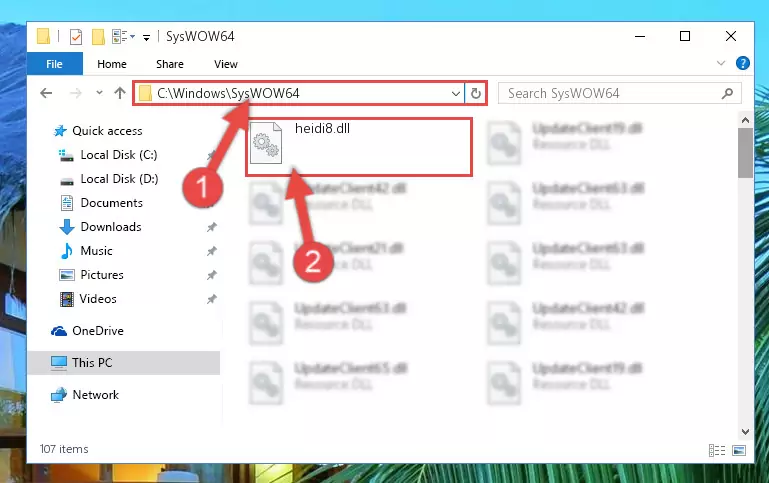Close the SysWOW64 window
The height and width of the screenshot is (483, 769).
click(731, 36)
